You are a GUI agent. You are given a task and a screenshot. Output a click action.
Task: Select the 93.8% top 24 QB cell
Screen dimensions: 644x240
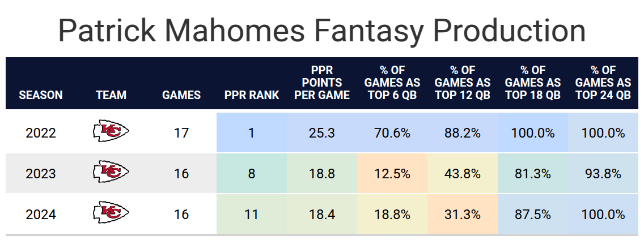pyautogui.click(x=603, y=173)
